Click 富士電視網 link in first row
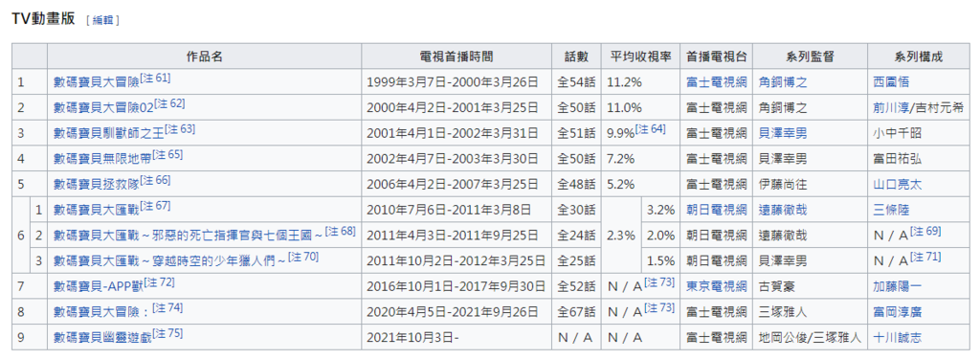This screenshot has height=360, width=980. coord(716,82)
